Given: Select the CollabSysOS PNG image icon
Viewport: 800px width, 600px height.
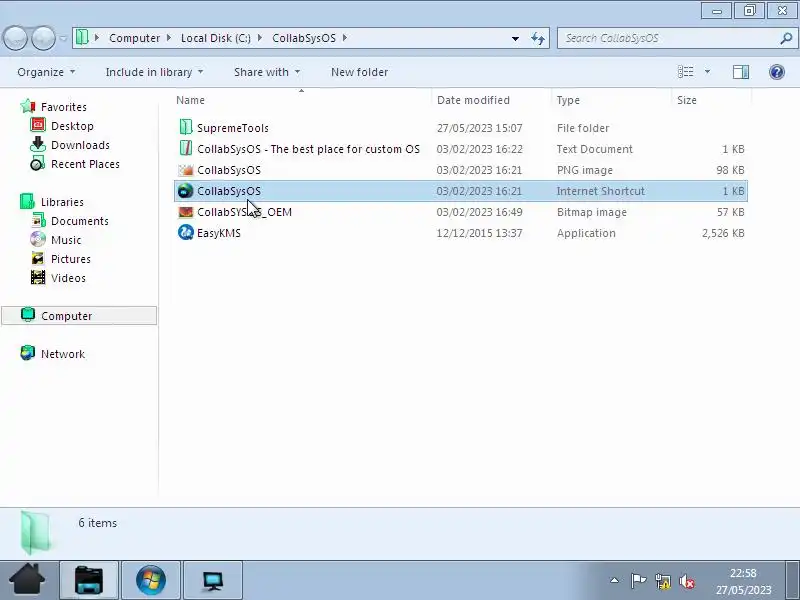Looking at the screenshot, I should (186, 170).
